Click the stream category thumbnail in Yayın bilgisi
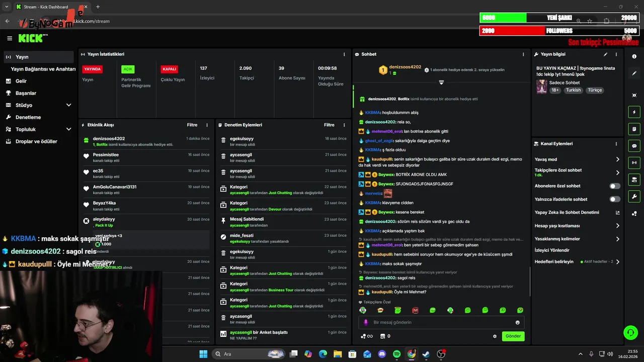This screenshot has height=362, width=644. click(541, 86)
